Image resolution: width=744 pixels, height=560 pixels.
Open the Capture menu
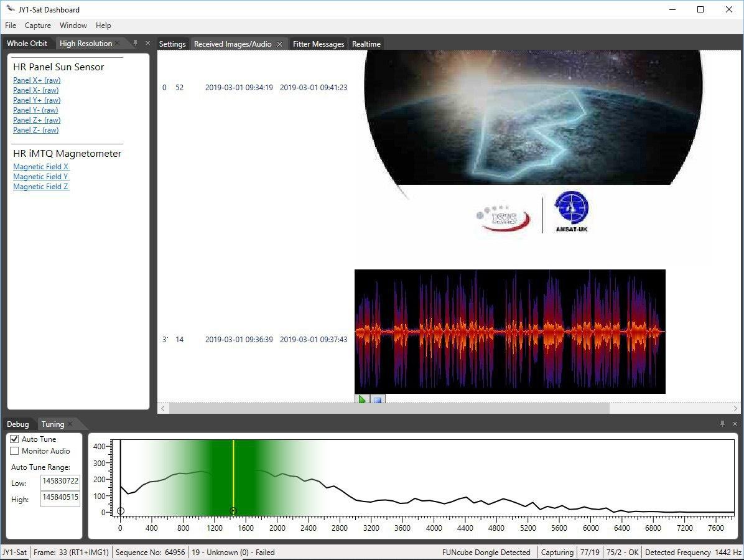38,26
